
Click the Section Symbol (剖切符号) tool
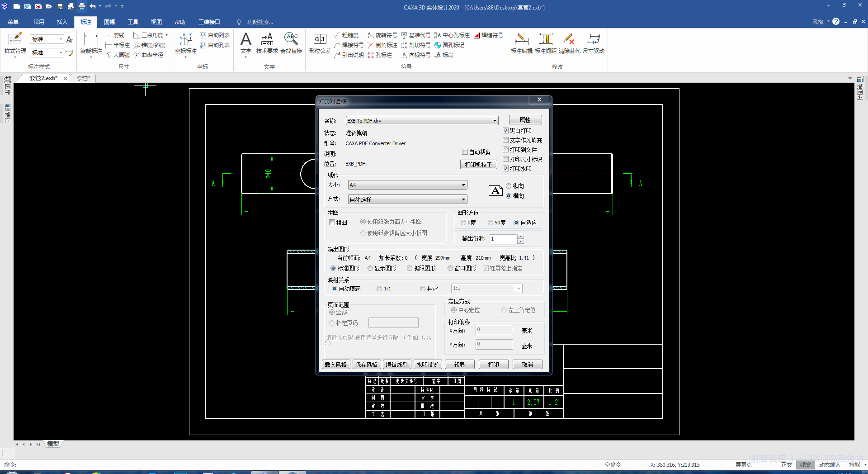[416, 45]
